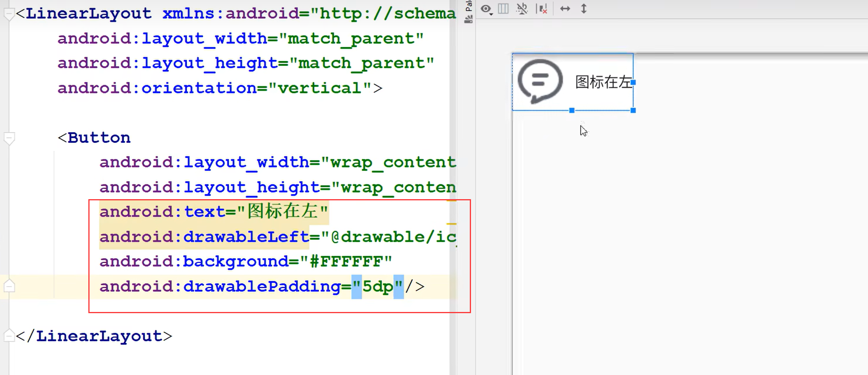This screenshot has height=375, width=868.
Task: Open the View Options eye dropdown
Action: click(486, 9)
